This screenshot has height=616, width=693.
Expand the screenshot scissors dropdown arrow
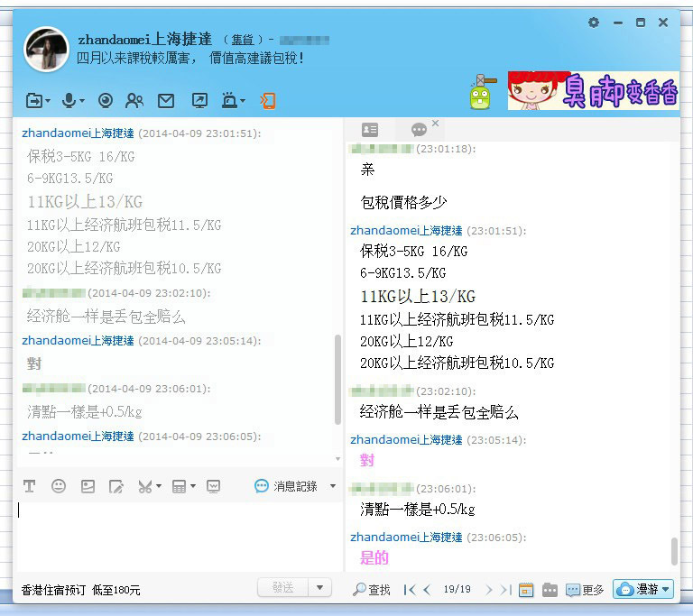[x=159, y=486]
